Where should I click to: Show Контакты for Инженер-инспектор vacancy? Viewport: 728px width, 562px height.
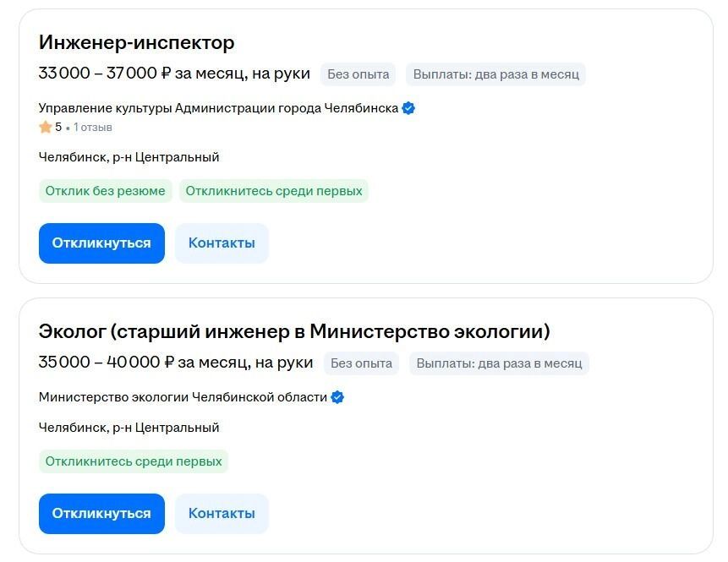[222, 243]
